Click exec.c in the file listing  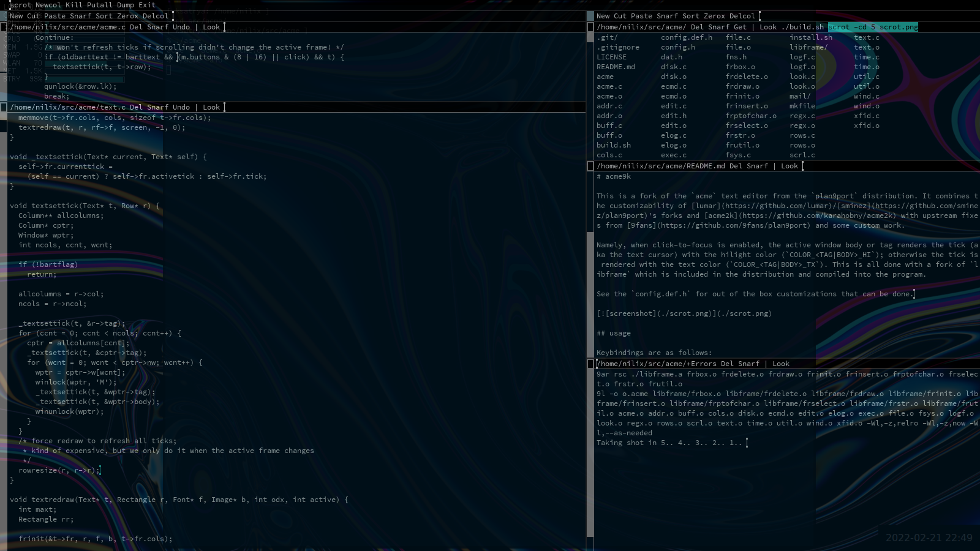[674, 155]
